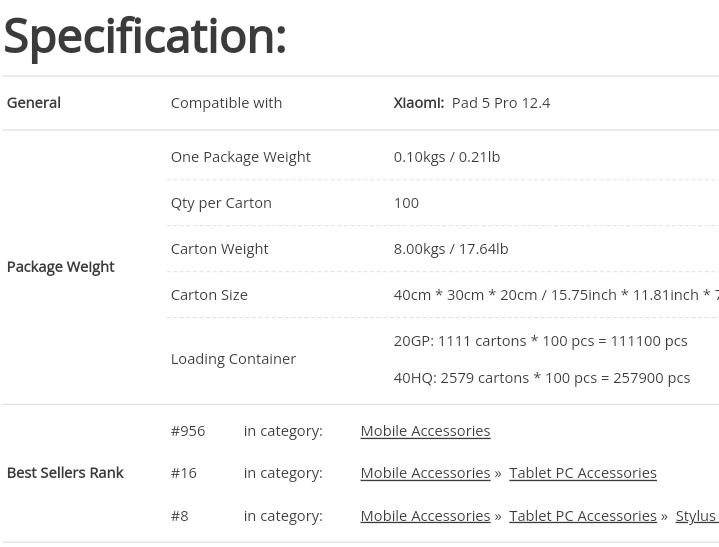Click the One Package Weight label
719x547 pixels.
coord(241,157)
